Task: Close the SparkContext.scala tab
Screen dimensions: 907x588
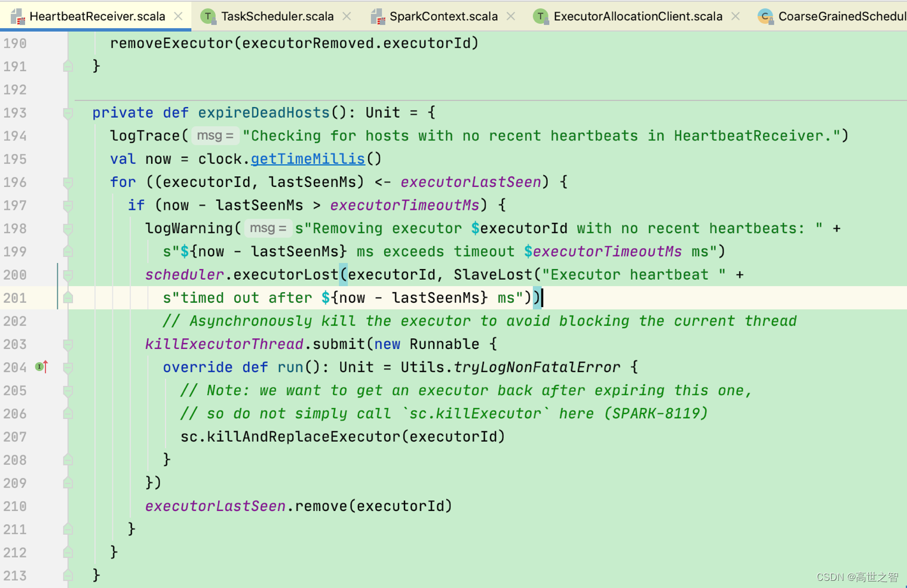Action: coord(511,16)
